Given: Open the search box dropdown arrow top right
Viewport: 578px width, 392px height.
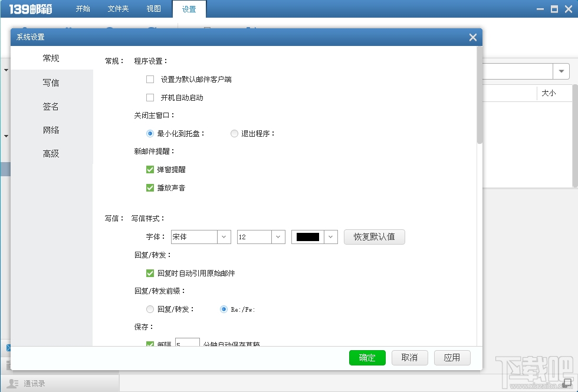Looking at the screenshot, I should (x=560, y=71).
